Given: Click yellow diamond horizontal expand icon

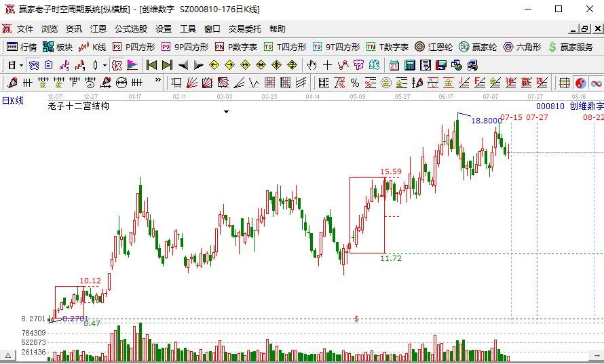Looking at the screenshot, I should (x=246, y=66).
